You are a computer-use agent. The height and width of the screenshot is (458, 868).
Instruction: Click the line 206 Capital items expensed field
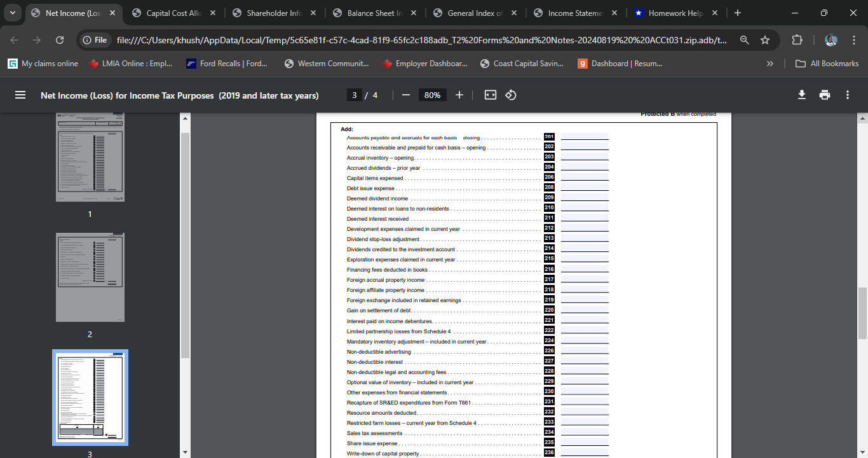[585, 177]
